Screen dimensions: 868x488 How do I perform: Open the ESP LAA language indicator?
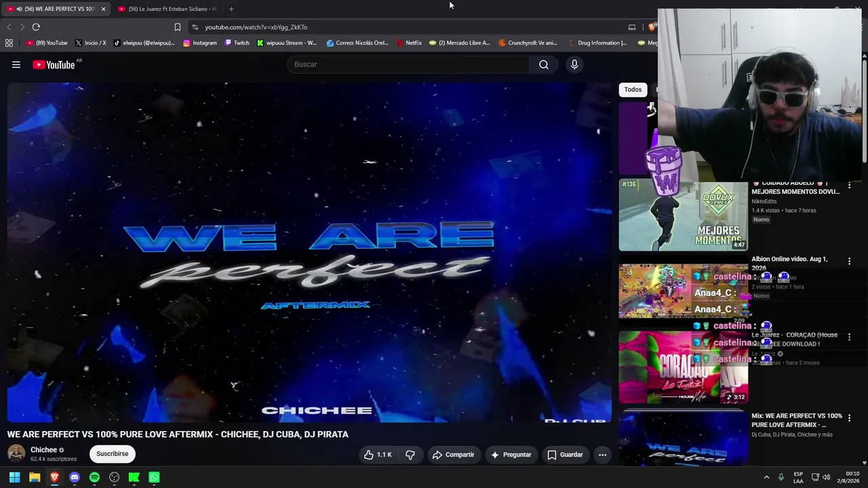tap(798, 477)
